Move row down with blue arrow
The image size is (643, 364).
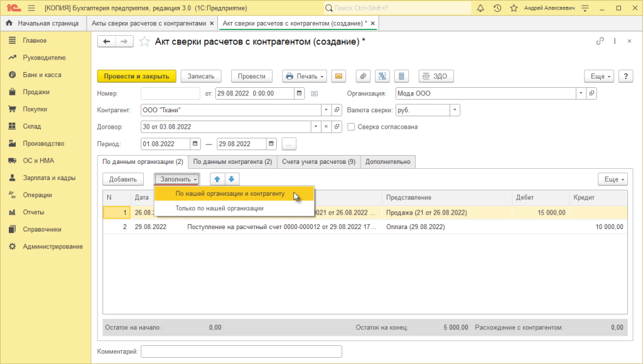coord(230,179)
